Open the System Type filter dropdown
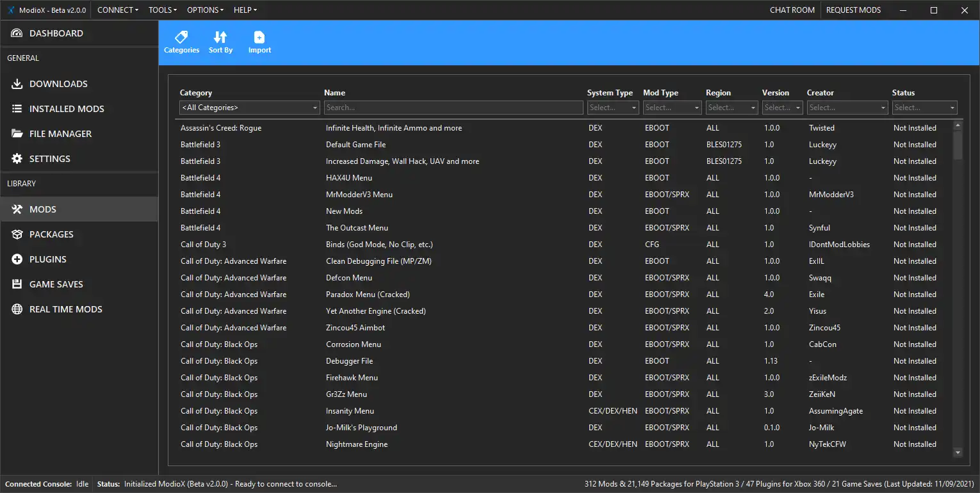The width and height of the screenshot is (980, 493). pos(612,108)
